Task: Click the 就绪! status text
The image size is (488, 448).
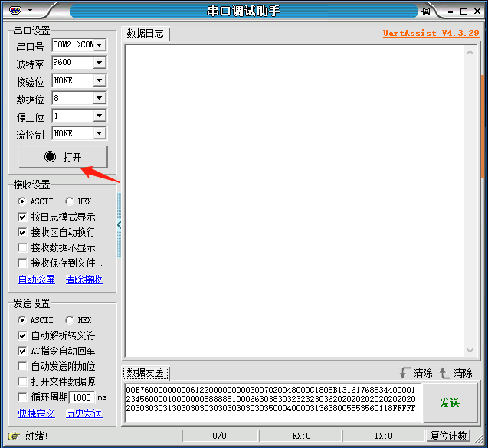Action: click(x=37, y=436)
